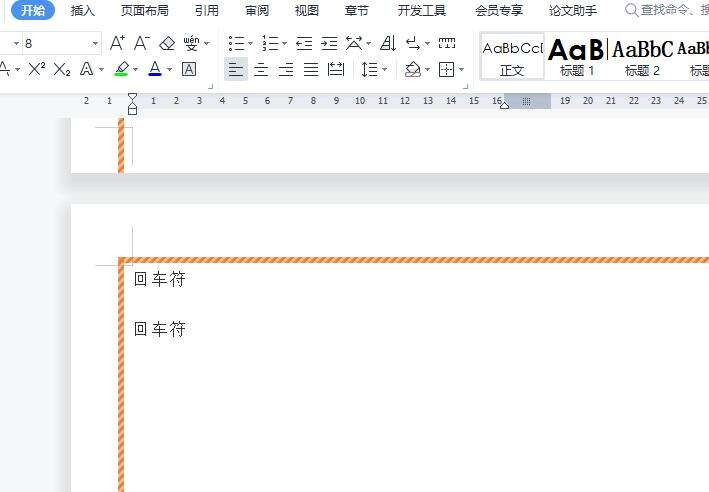Apply superscript X² formatting
This screenshot has height=492, width=709.
click(x=37, y=69)
